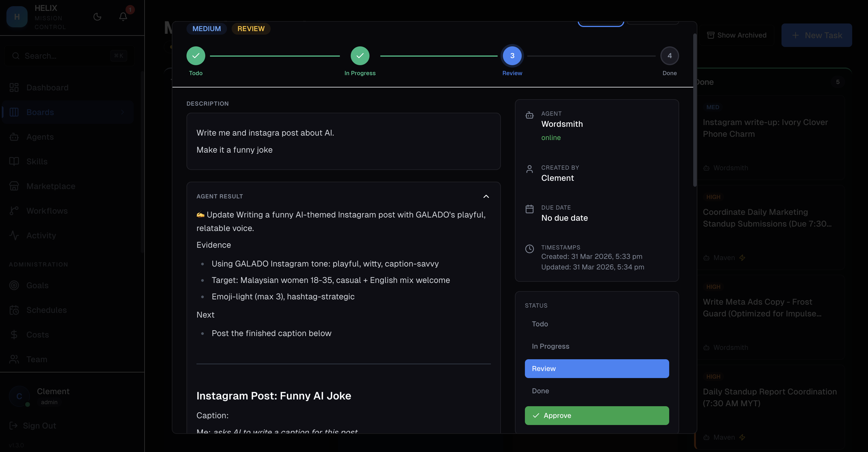The image size is (868, 452).
Task: Open Team page
Action: tap(68, 359)
